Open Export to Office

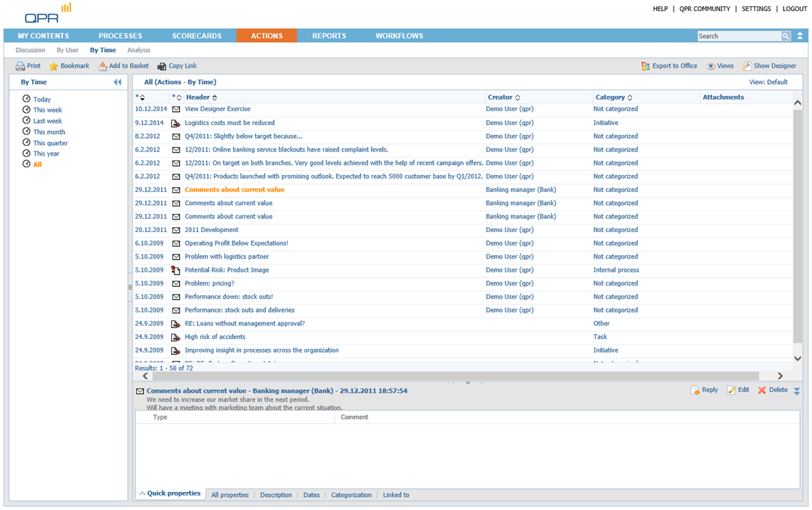[645, 67]
